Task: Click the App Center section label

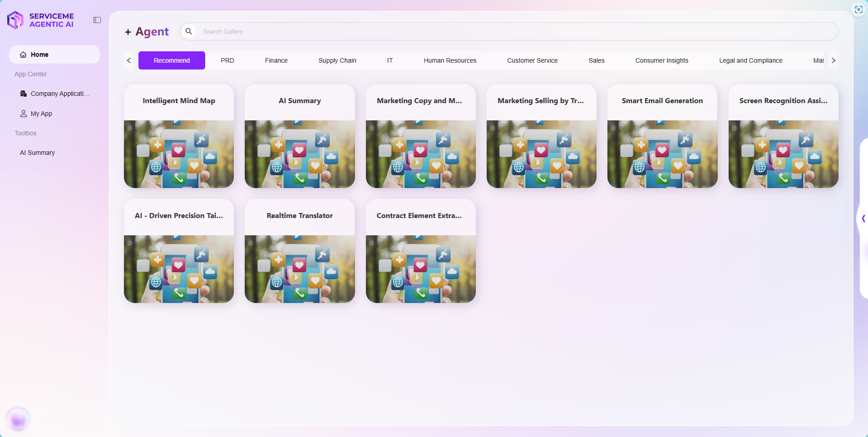Action: pos(30,74)
